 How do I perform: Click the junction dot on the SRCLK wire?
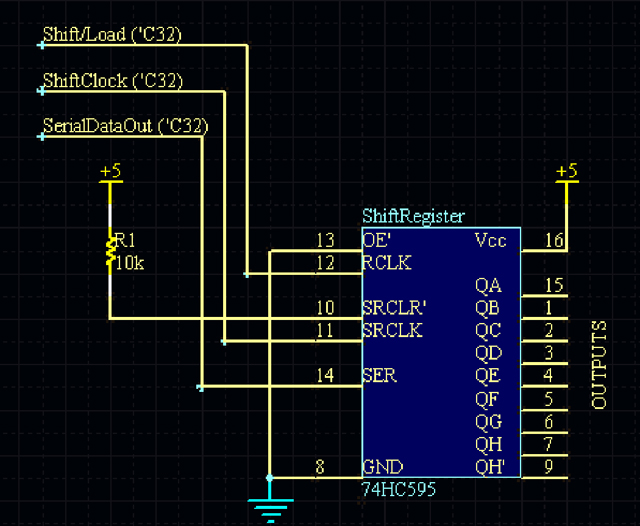pyautogui.click(x=224, y=342)
